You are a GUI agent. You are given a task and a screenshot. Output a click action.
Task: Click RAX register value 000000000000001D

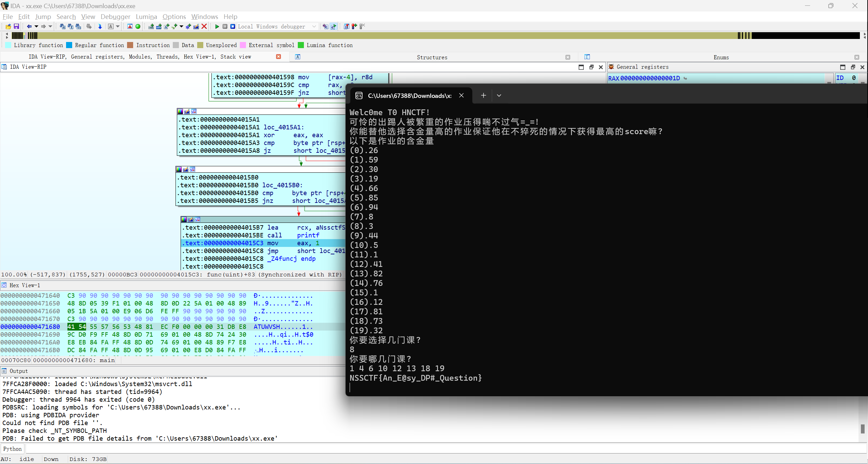650,78
